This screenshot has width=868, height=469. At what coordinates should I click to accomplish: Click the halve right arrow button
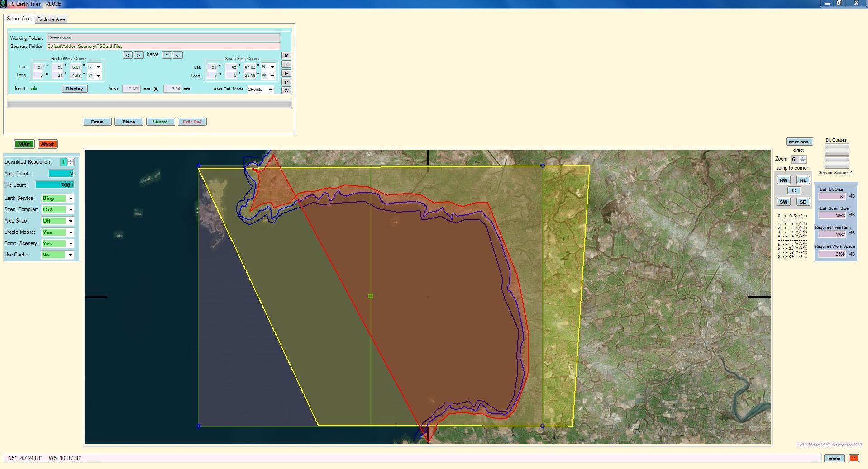pos(139,55)
